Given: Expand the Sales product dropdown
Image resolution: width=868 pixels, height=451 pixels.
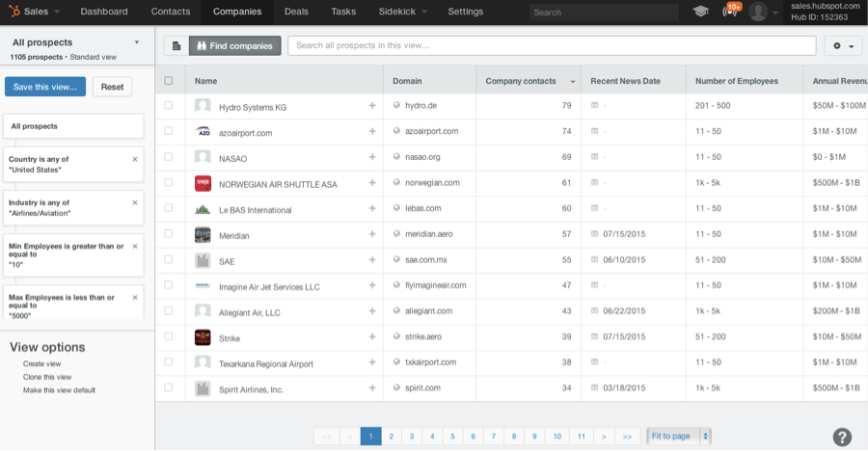Looking at the screenshot, I should click(x=56, y=12).
